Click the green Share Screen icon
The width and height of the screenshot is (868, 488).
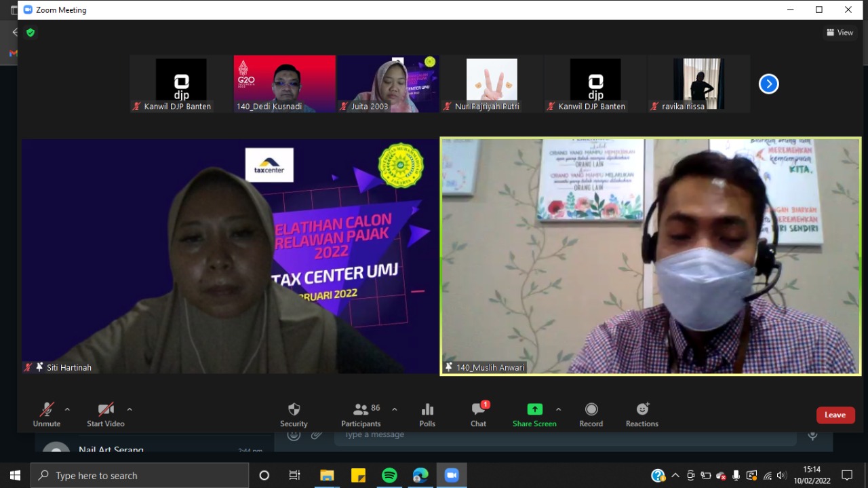coord(534,410)
